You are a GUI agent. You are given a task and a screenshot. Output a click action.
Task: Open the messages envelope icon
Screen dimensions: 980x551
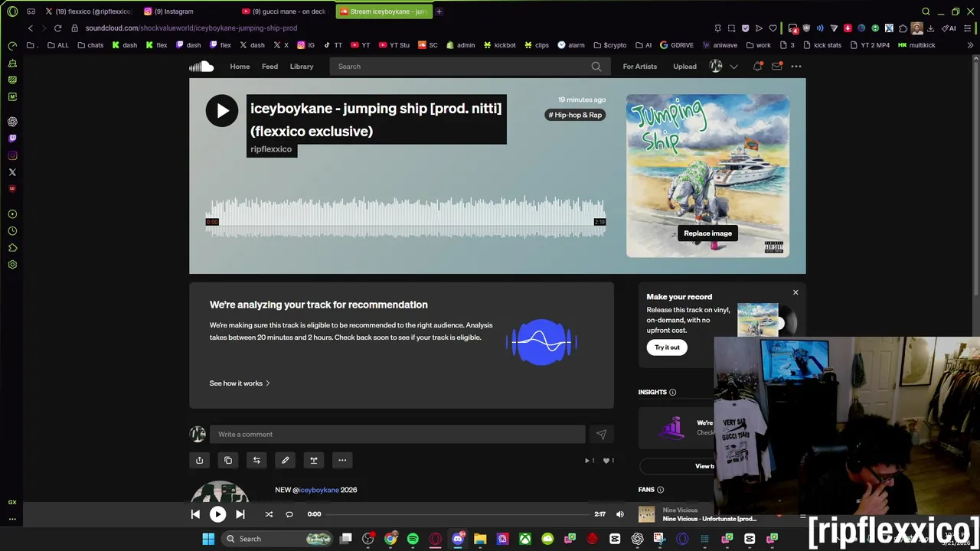point(776,67)
